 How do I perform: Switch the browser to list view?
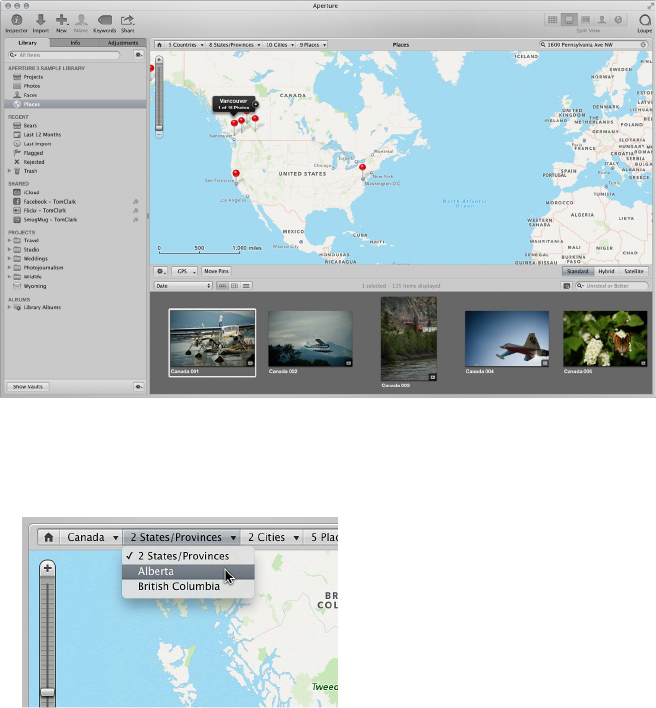point(246,286)
